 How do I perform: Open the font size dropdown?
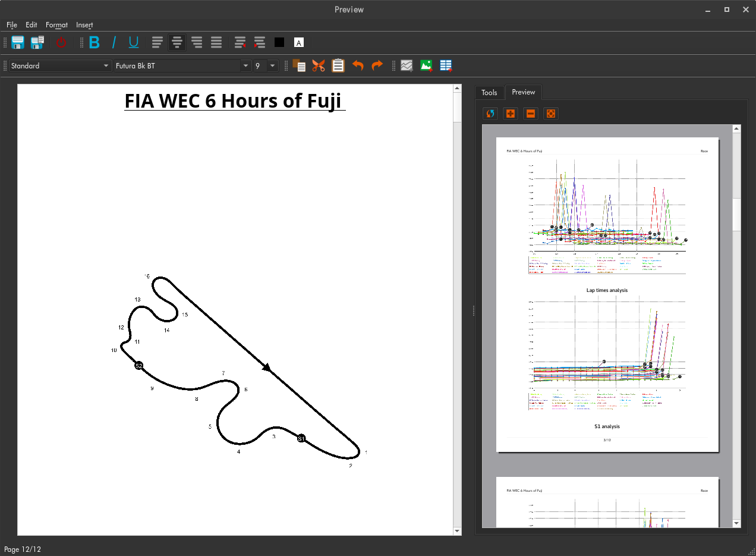tap(272, 65)
